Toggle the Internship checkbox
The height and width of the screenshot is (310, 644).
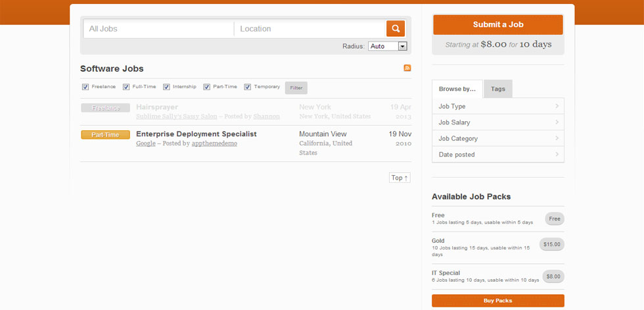point(166,87)
